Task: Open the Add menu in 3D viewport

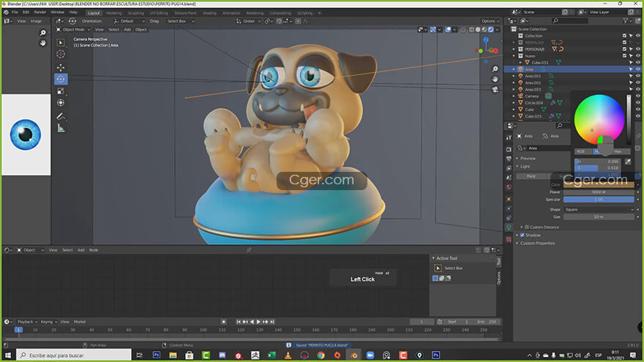Action: click(127, 29)
